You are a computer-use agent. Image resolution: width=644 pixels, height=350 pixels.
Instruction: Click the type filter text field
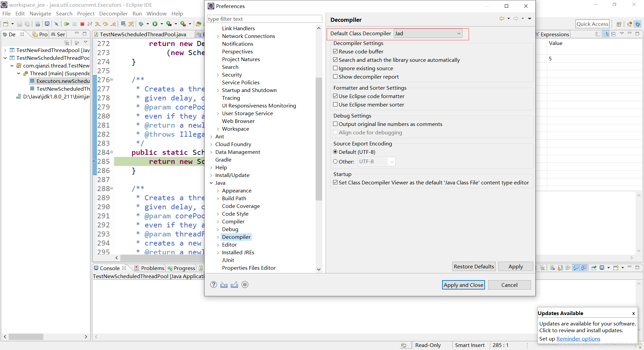point(264,19)
